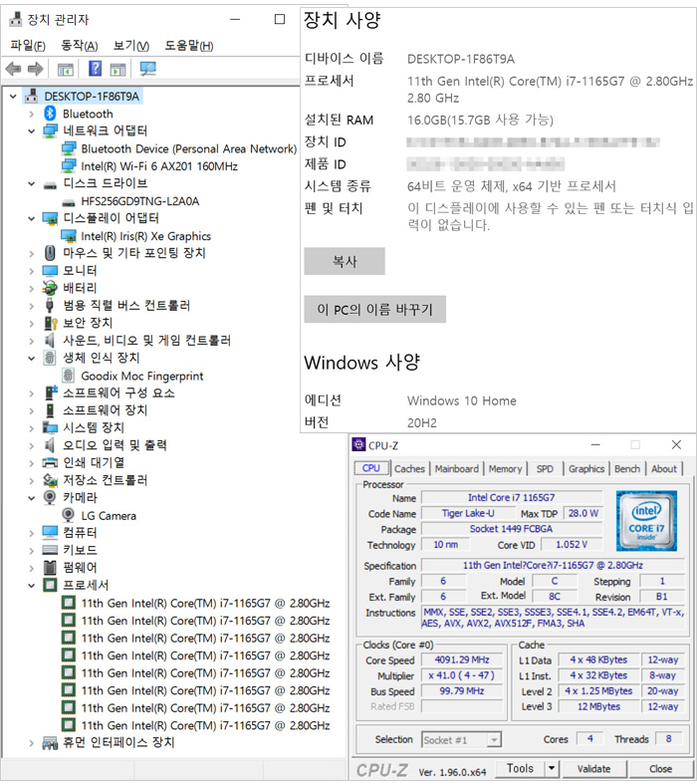Collapse the 디스크 드라이브 category
Image resolution: width=697 pixels, height=784 pixels.
coord(32,183)
